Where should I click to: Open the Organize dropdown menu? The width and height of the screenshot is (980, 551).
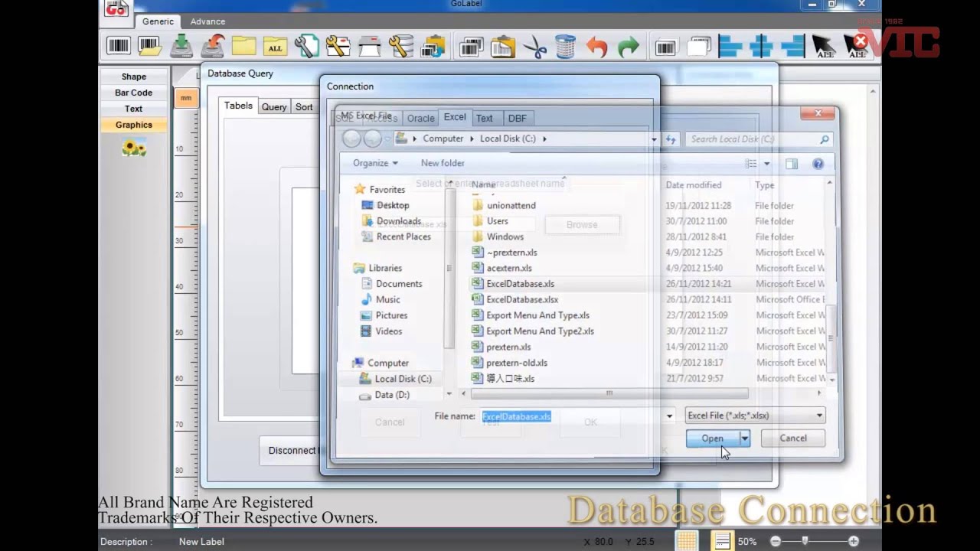coord(375,163)
